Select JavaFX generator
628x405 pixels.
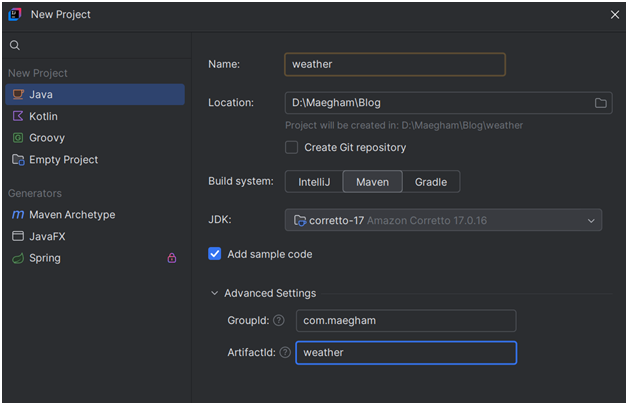[x=46, y=236]
